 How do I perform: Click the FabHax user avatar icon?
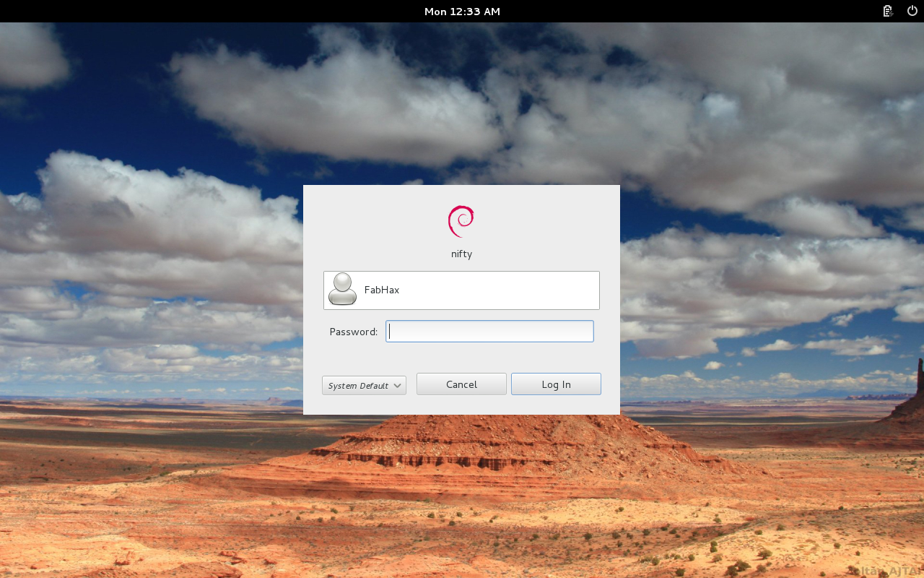coord(342,290)
